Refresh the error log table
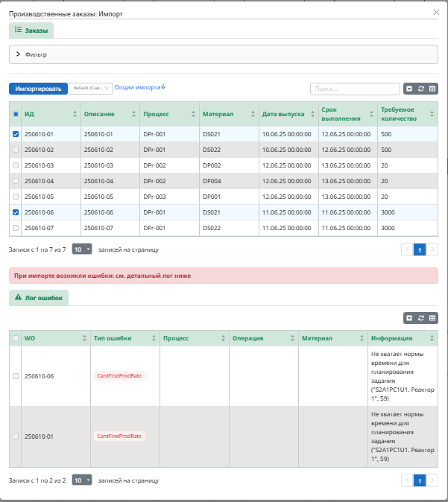 [421, 318]
